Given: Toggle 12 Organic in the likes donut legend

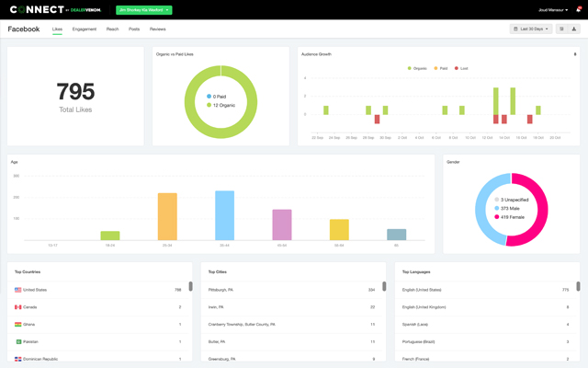Looking at the screenshot, I should click(x=220, y=105).
